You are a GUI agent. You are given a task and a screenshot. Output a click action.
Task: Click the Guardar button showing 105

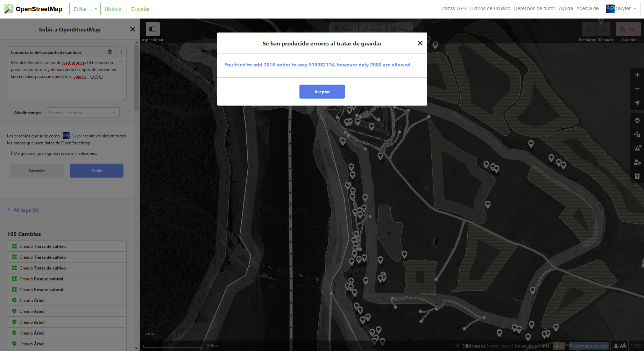(x=628, y=29)
